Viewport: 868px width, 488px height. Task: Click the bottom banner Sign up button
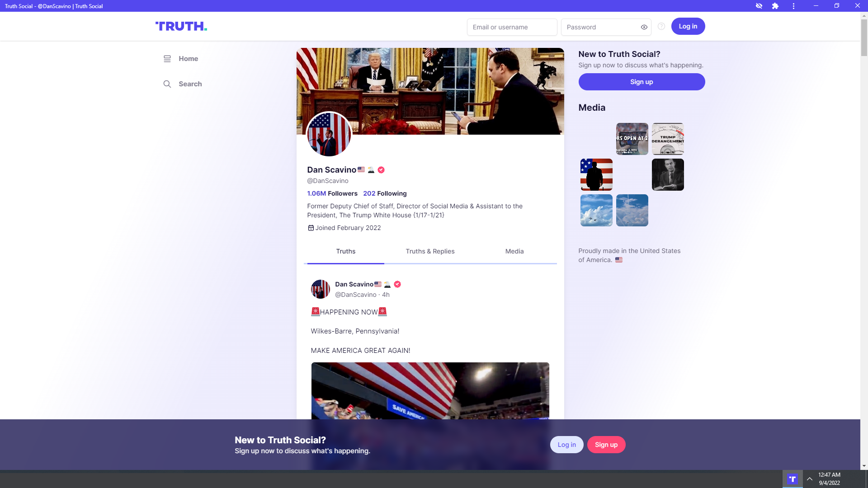click(x=606, y=445)
